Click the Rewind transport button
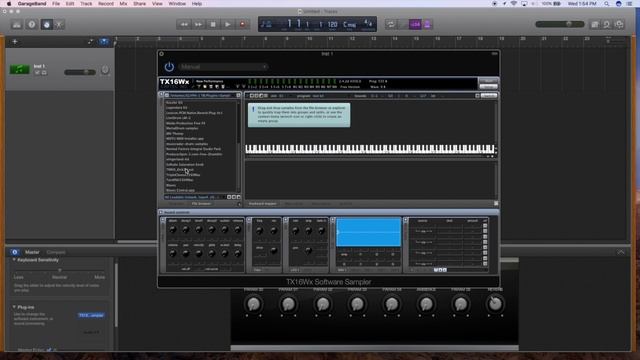The height and width of the screenshot is (360, 640). 184,24
